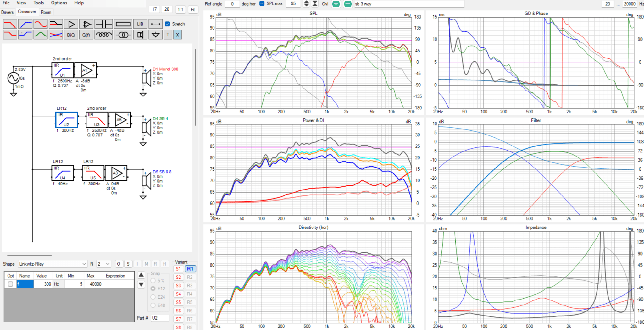The width and height of the screenshot is (644, 330).
Task: Toggle the Stretch checkbox
Action: 168,24
